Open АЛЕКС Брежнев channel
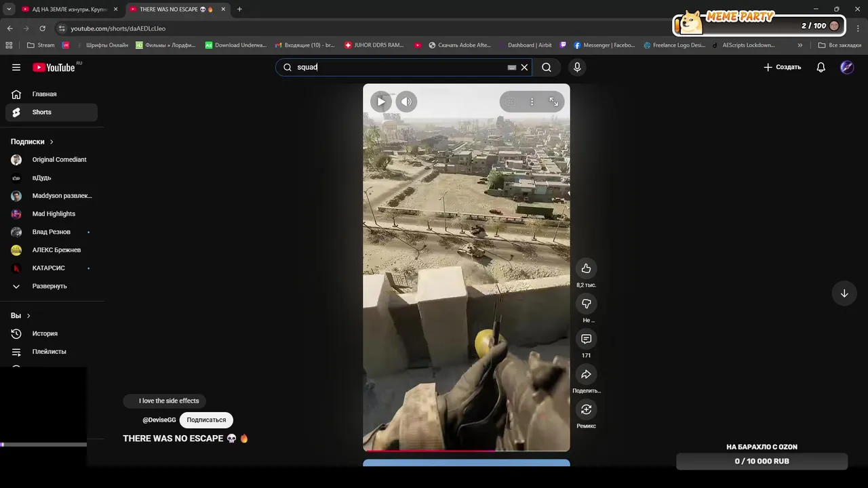 tap(52, 250)
